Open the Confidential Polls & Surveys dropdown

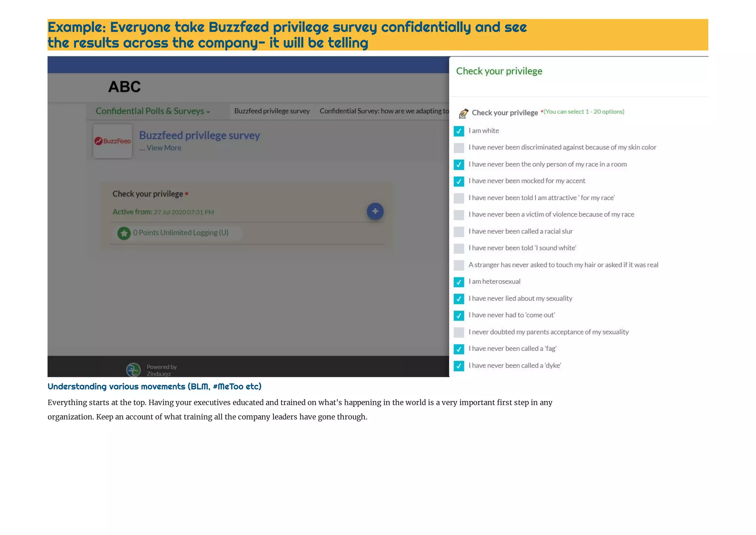(153, 111)
